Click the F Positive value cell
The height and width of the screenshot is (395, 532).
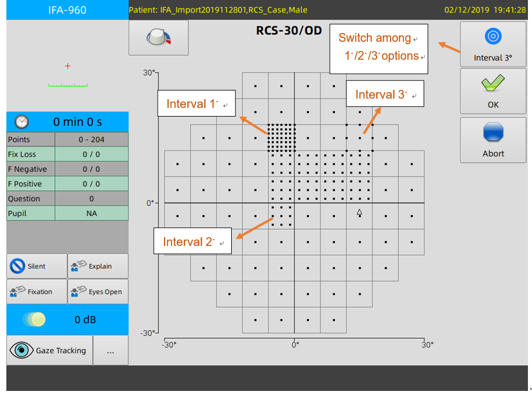[x=92, y=184]
